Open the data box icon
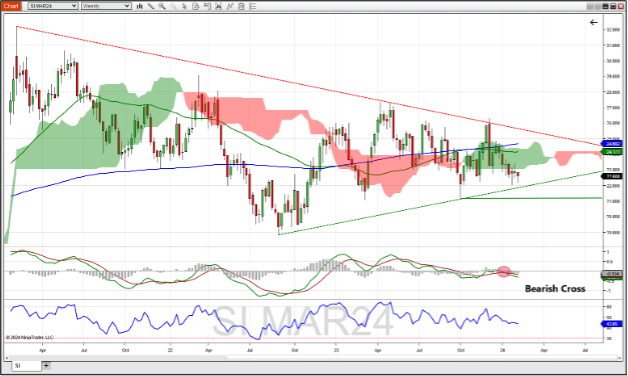This screenshot has height=376, width=628. [242, 6]
